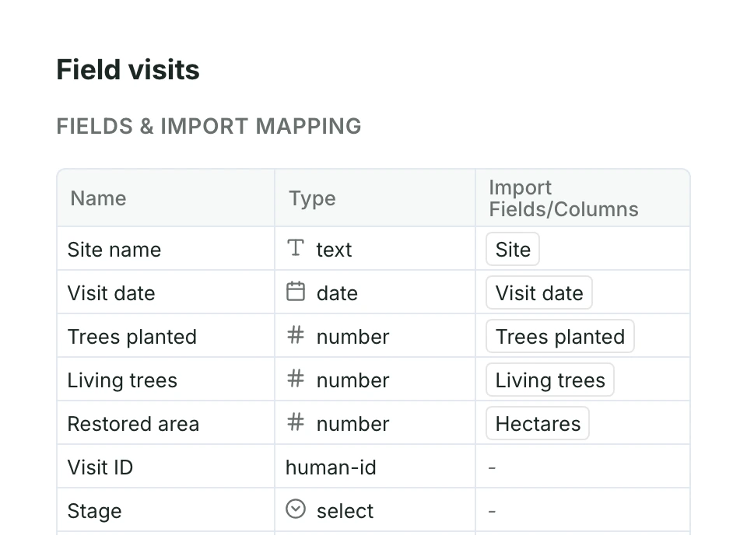Click 'number' type label in Restored area row
Viewport: 747px width, 560px height.
pos(352,424)
